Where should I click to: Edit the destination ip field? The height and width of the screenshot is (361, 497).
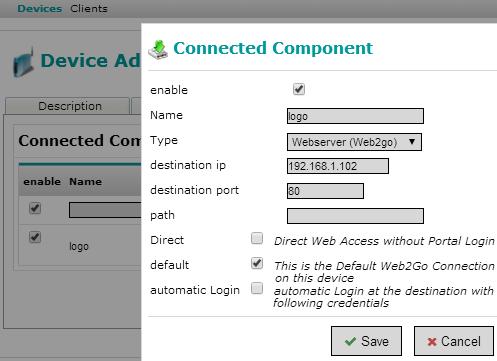pyautogui.click(x=338, y=166)
